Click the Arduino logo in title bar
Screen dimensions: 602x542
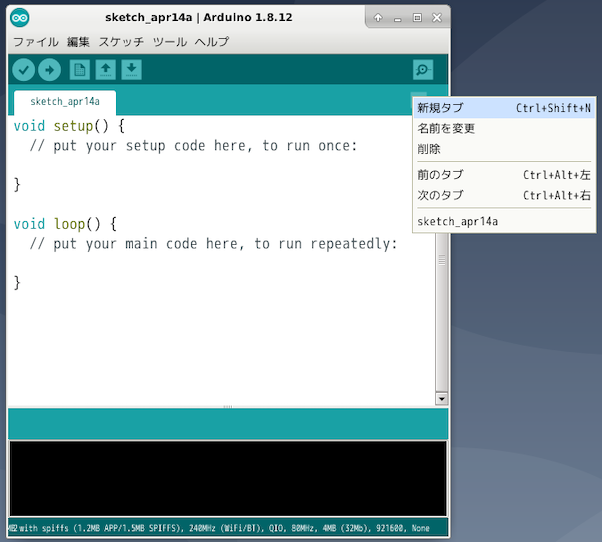coord(21,18)
